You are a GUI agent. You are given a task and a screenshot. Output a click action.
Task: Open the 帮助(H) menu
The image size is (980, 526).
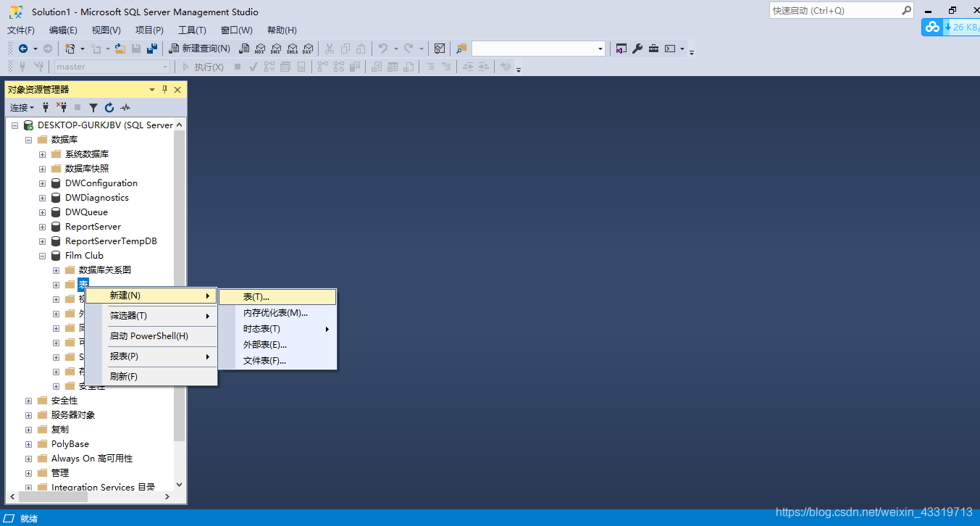[282, 30]
